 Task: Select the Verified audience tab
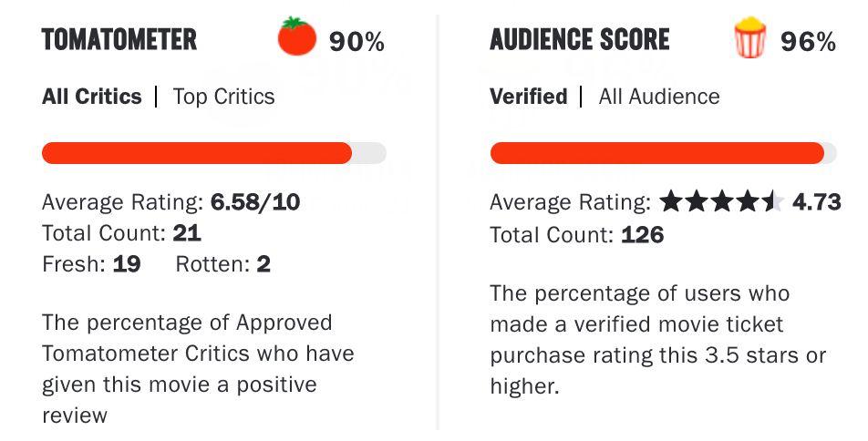tap(529, 97)
